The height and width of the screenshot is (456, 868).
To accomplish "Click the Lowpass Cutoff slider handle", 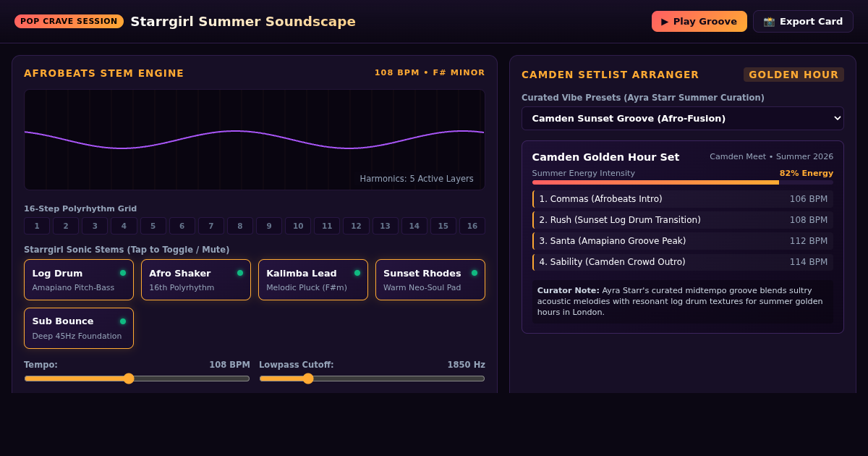I will tap(308, 379).
